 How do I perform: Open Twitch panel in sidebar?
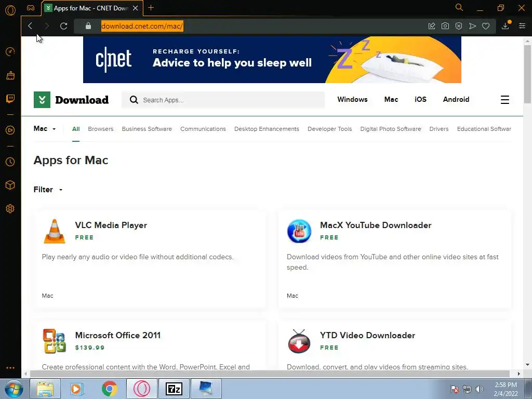click(10, 99)
